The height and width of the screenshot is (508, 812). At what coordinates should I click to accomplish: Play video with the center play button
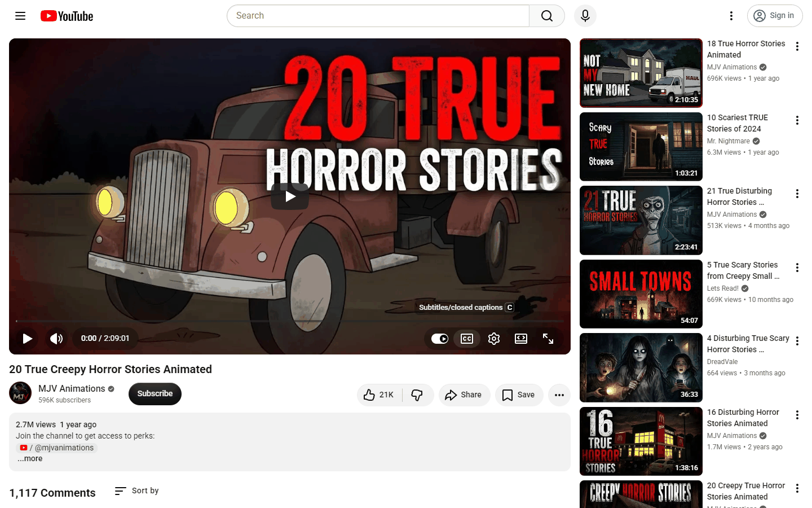tap(290, 196)
